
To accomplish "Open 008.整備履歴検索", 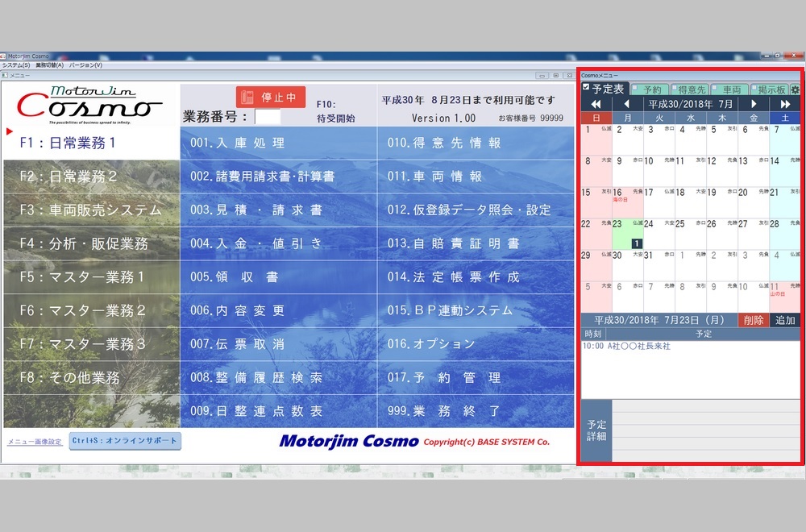I will point(279,378).
